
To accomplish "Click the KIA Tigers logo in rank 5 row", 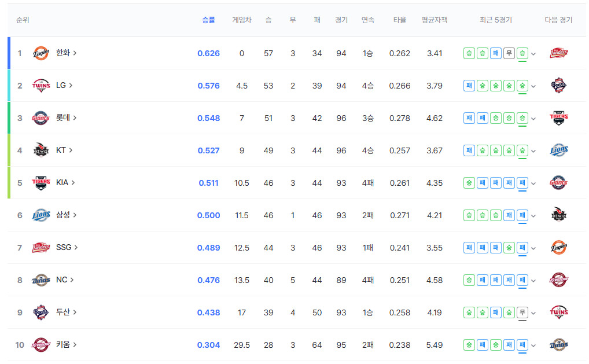I will coord(41,182).
